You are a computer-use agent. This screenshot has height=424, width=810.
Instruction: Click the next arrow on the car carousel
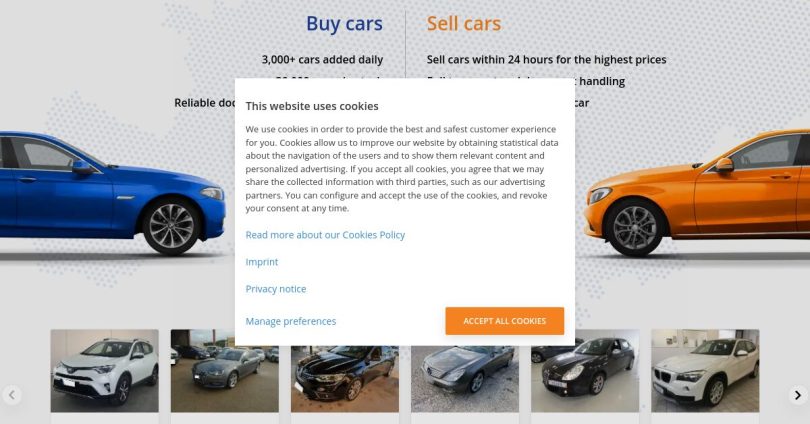click(x=798, y=395)
